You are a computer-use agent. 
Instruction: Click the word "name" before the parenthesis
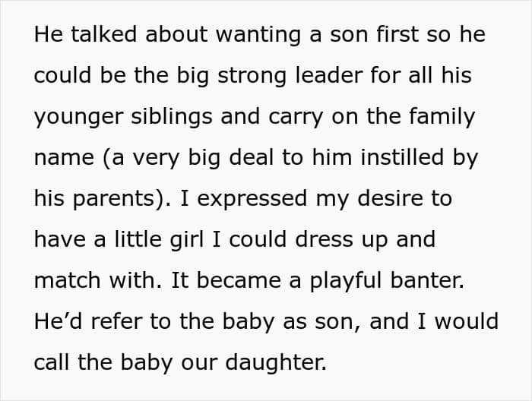(64, 158)
